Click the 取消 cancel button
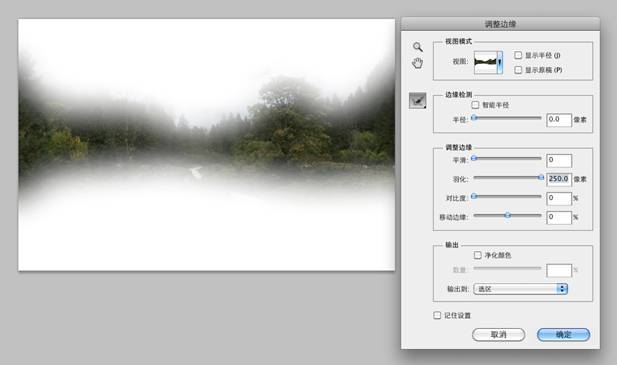 tap(499, 335)
